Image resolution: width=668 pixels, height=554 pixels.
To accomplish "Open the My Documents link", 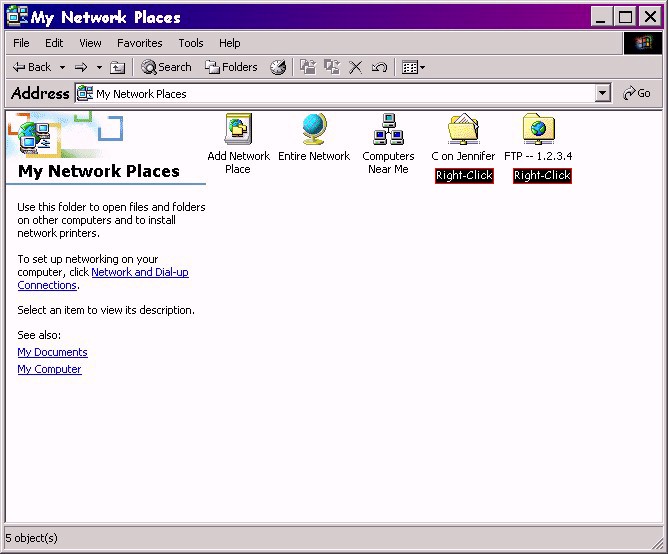I will pos(52,352).
